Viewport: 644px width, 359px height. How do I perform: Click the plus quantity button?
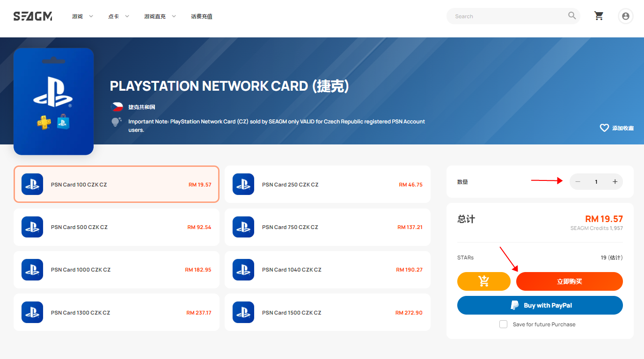pyautogui.click(x=615, y=182)
